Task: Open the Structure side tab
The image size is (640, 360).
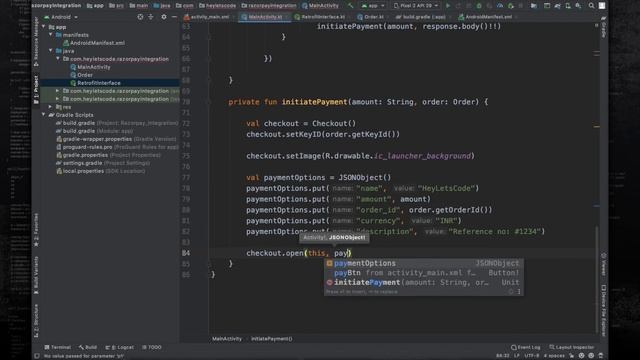Action: point(36,321)
